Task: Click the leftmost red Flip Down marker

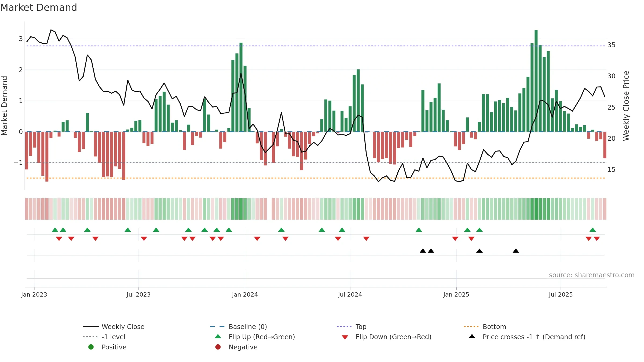Action: (x=59, y=239)
